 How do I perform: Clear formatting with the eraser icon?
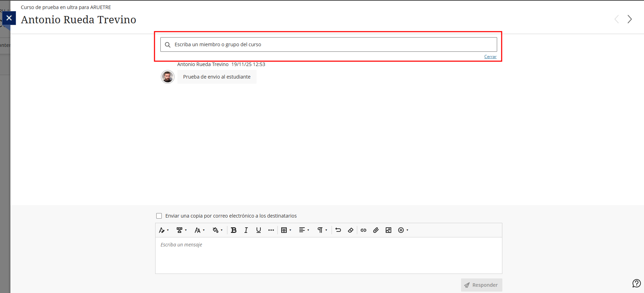click(351, 230)
